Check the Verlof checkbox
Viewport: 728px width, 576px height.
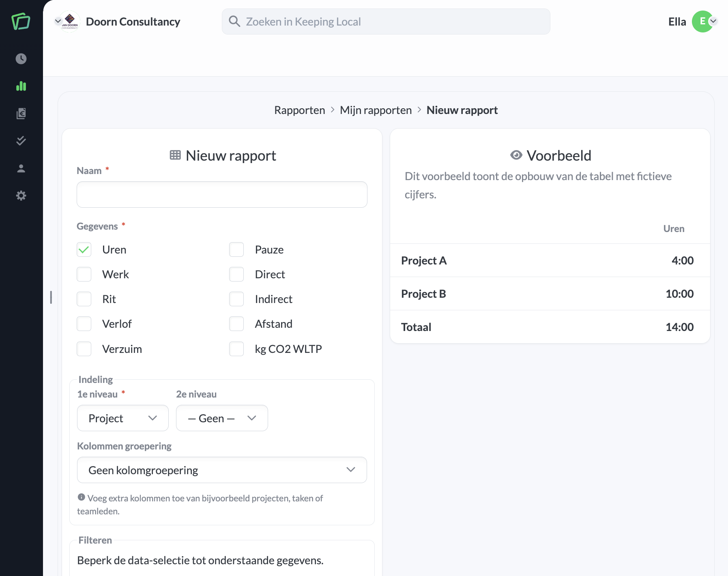[84, 324]
